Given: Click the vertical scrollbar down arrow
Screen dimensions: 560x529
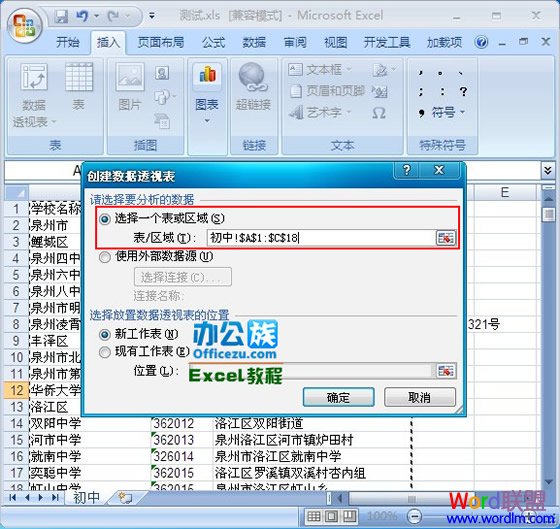Looking at the screenshot, I should (549, 482).
